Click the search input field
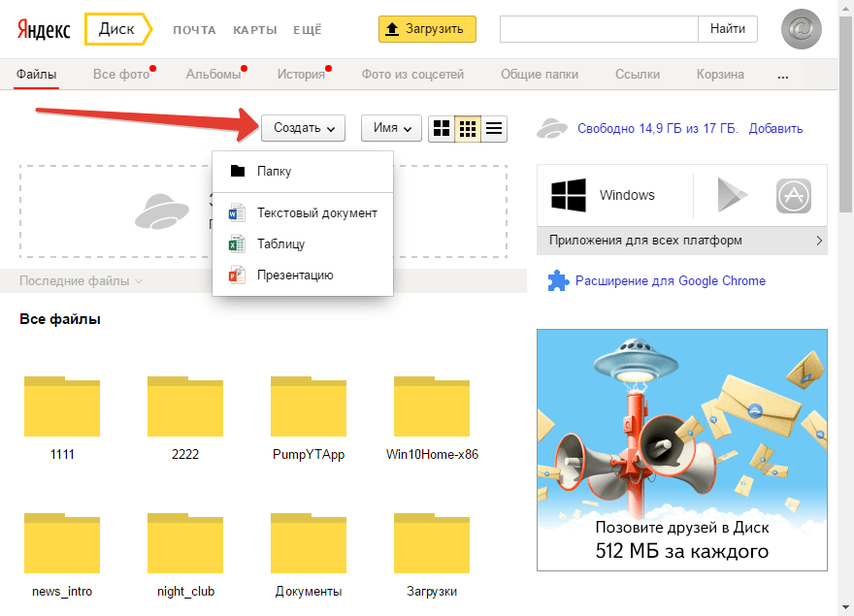This screenshot has height=616, width=854. point(598,29)
